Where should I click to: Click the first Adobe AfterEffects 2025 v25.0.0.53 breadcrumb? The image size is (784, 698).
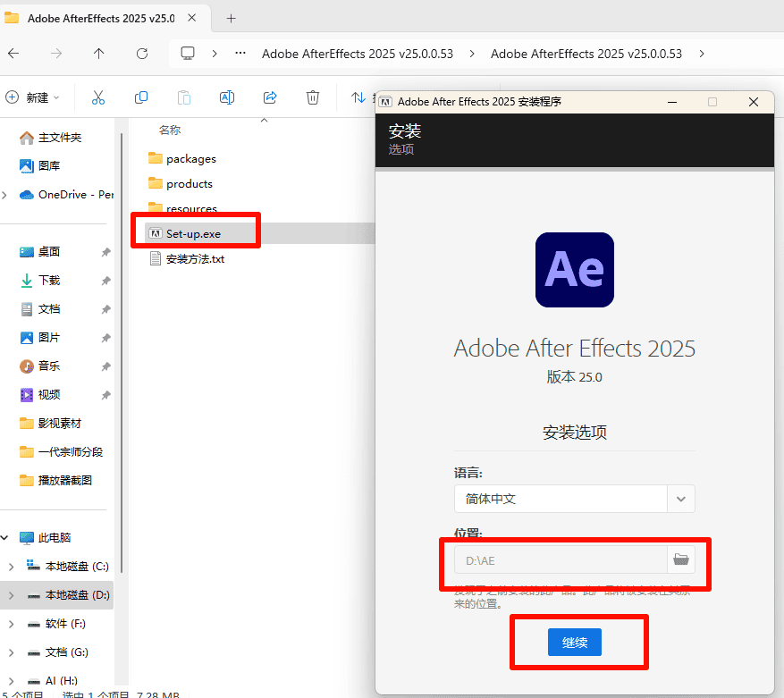pyautogui.click(x=358, y=54)
